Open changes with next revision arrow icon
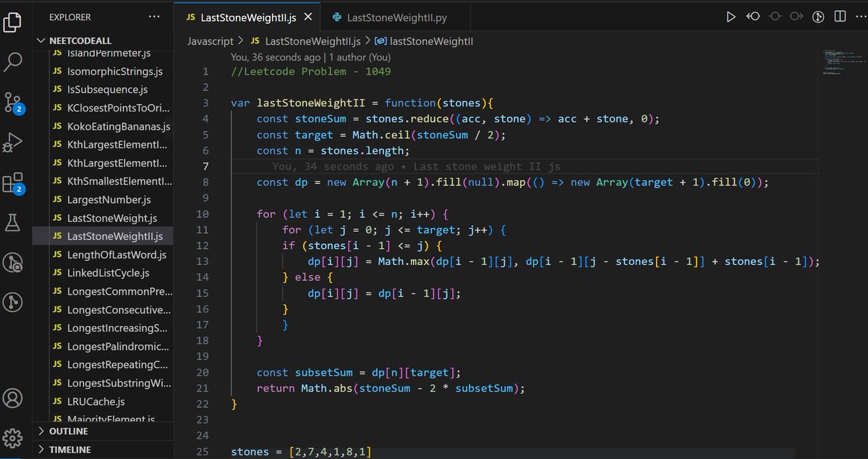This screenshot has height=459, width=868. tap(796, 17)
